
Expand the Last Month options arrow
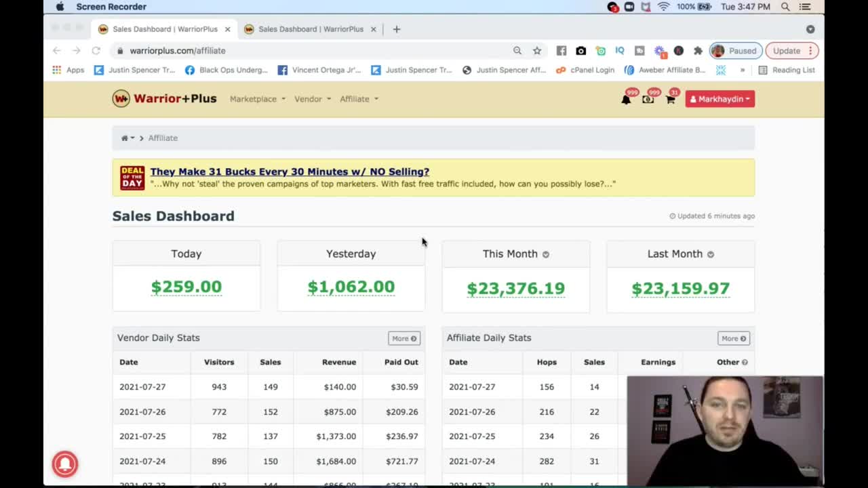[711, 254]
